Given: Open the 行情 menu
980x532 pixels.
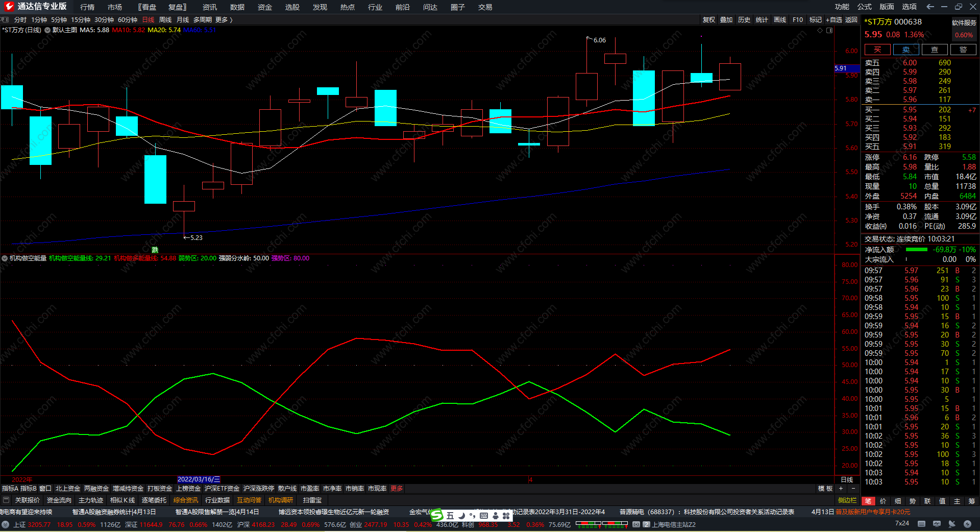Looking at the screenshot, I should click(x=87, y=7).
